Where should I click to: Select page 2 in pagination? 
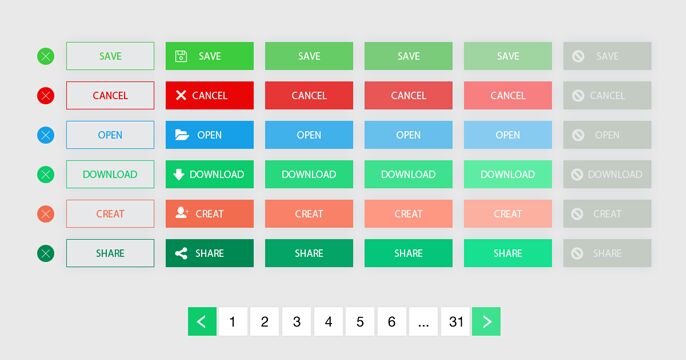coord(264,322)
